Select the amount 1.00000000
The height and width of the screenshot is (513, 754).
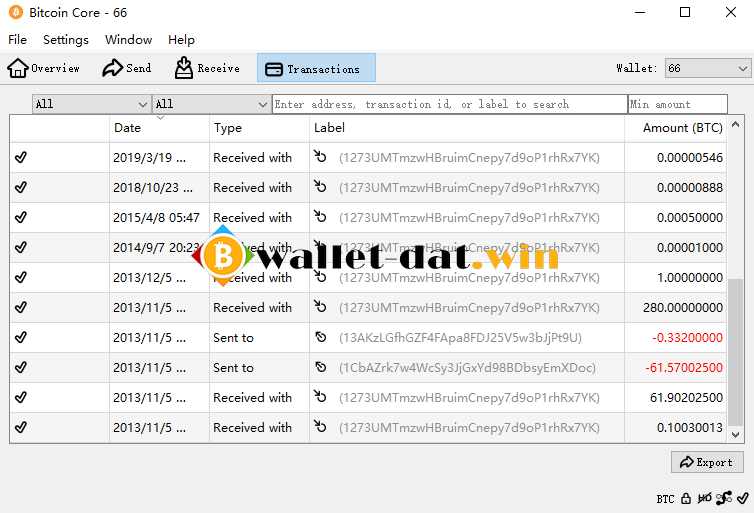click(690, 278)
